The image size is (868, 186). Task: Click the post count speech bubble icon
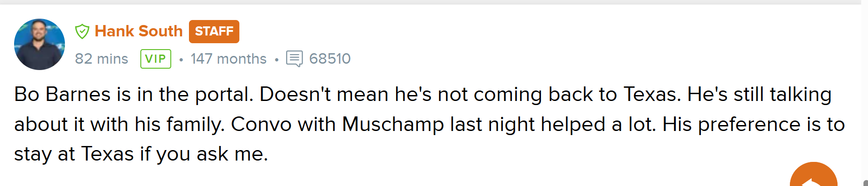(294, 59)
